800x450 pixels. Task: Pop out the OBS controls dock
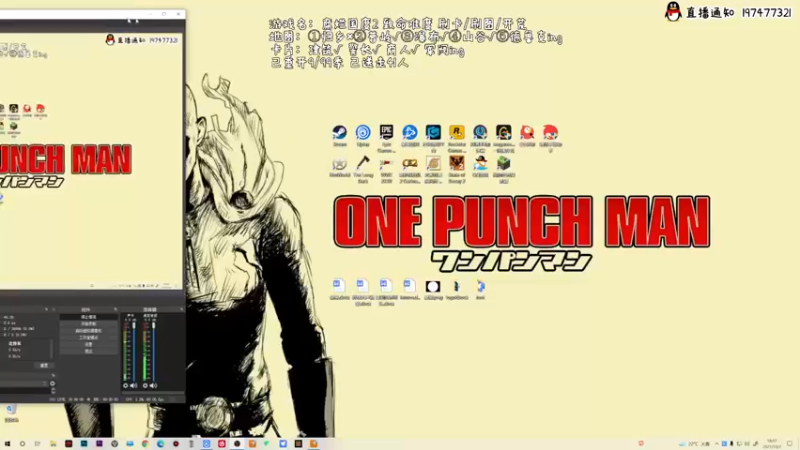[x=115, y=309]
